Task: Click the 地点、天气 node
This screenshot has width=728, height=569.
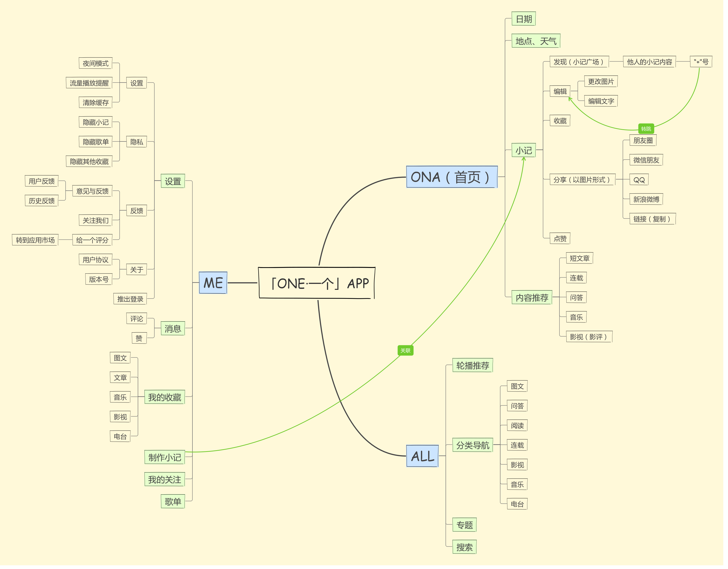Action: pos(539,41)
